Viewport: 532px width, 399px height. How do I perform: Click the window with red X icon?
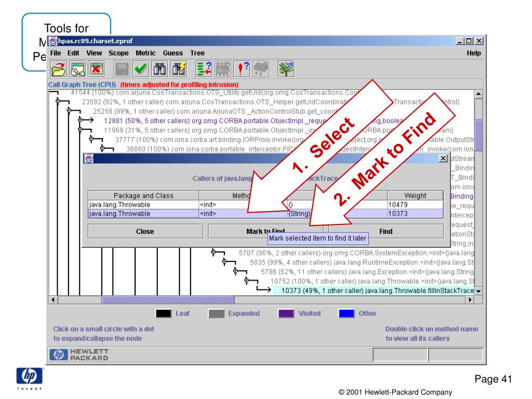[96, 69]
